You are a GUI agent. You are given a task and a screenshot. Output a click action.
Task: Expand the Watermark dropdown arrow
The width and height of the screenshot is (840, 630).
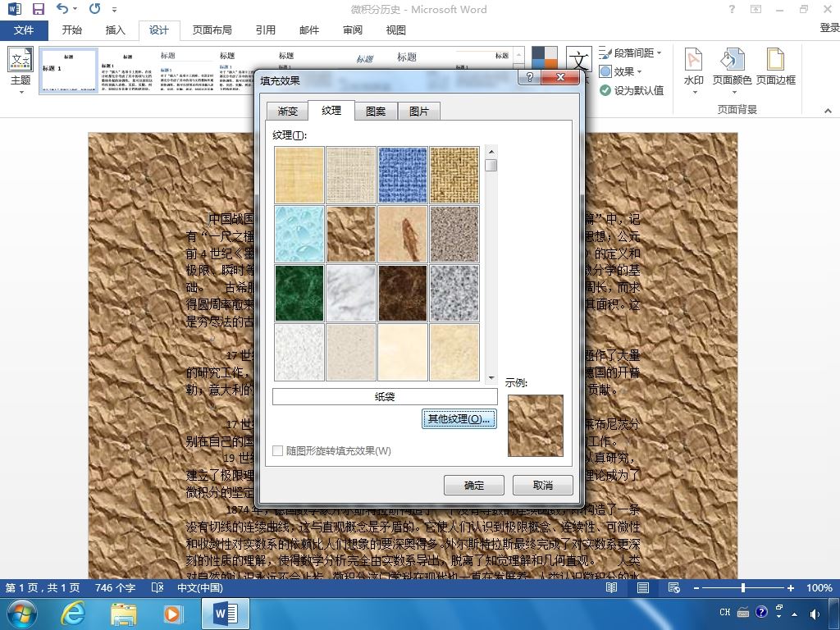(694, 92)
